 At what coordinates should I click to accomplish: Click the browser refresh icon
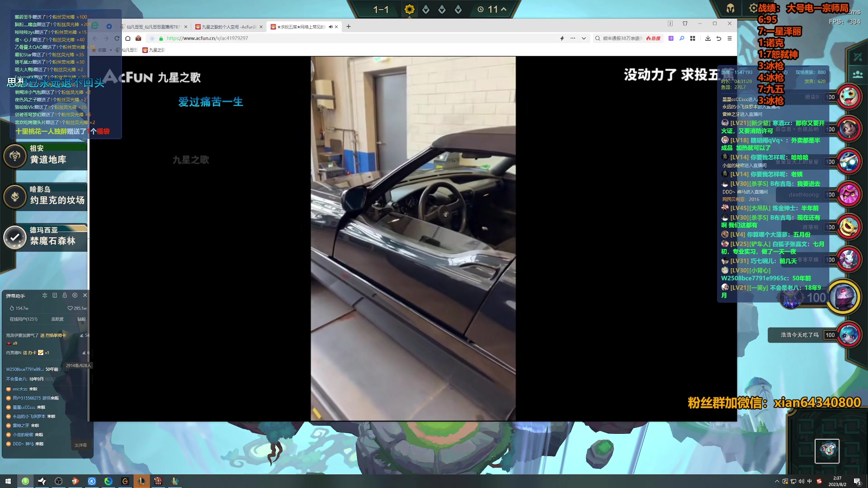point(117,38)
